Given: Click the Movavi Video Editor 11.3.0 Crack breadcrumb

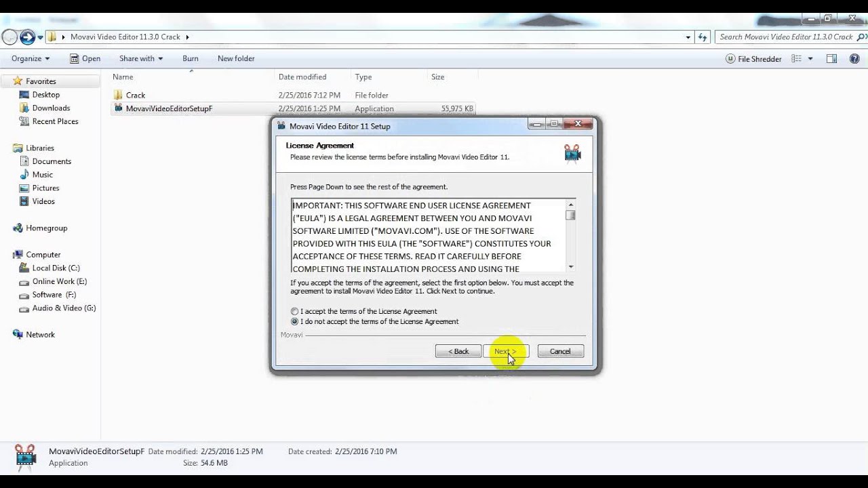Looking at the screenshot, I should [x=125, y=37].
